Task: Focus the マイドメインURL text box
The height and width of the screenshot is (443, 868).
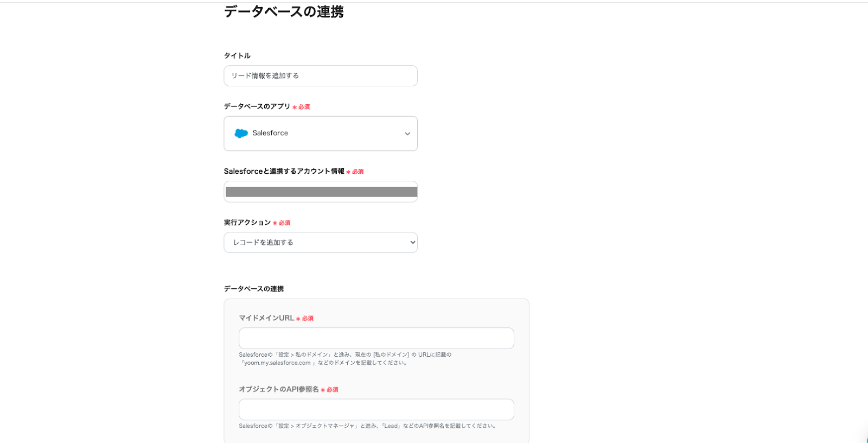Action: tap(376, 338)
